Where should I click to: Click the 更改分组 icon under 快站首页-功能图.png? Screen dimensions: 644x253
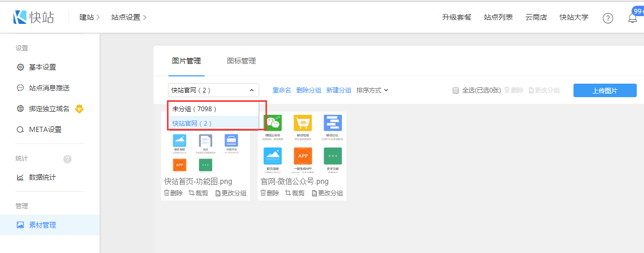(218, 193)
